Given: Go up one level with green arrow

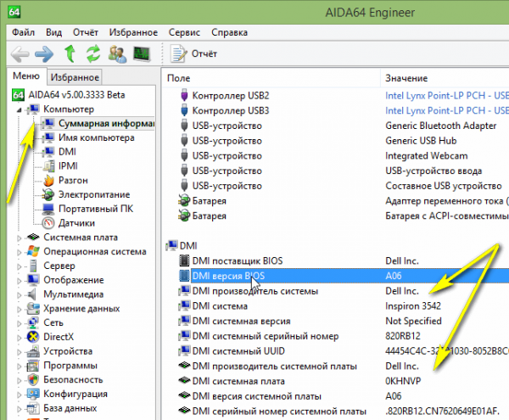Looking at the screenshot, I should [70, 54].
